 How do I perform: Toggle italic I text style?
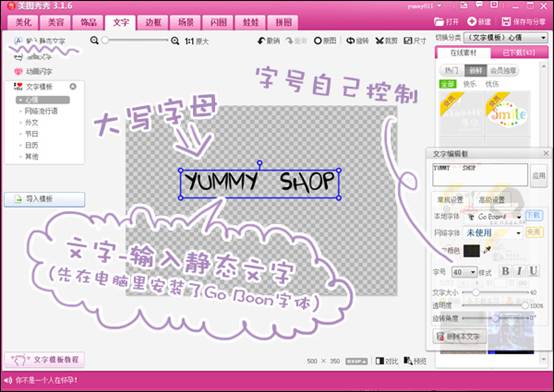coord(519,271)
